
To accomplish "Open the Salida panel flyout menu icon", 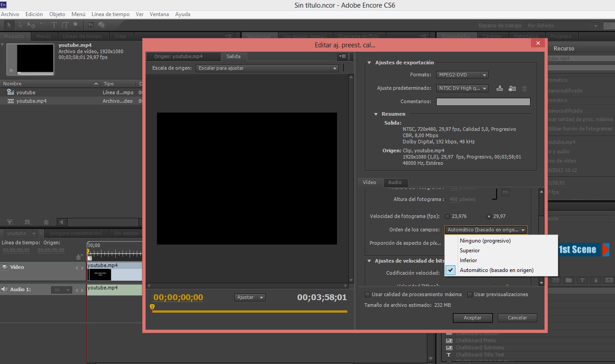I will (343, 56).
